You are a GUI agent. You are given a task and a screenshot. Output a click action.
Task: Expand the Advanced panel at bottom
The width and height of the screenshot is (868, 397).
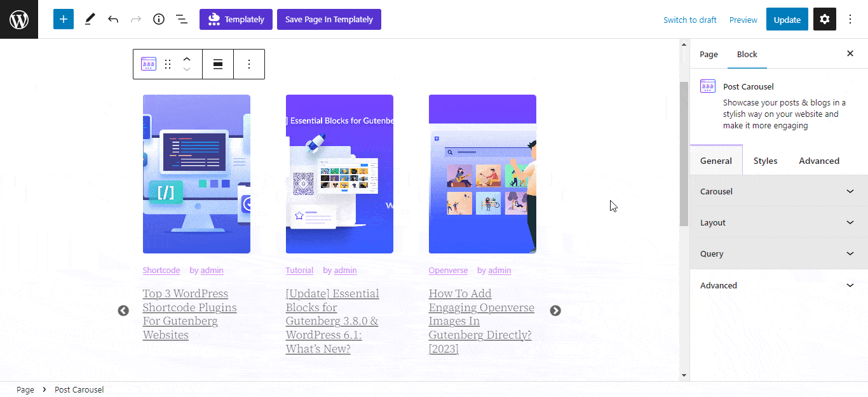point(779,285)
